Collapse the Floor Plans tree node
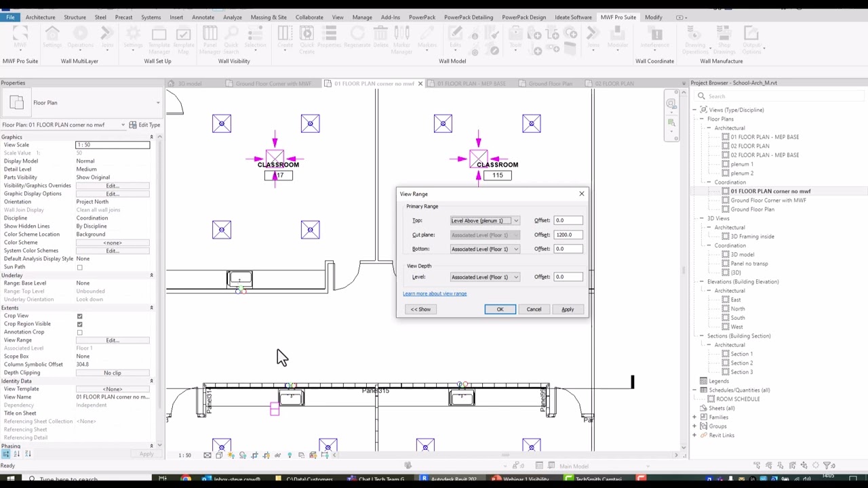 tap(702, 119)
